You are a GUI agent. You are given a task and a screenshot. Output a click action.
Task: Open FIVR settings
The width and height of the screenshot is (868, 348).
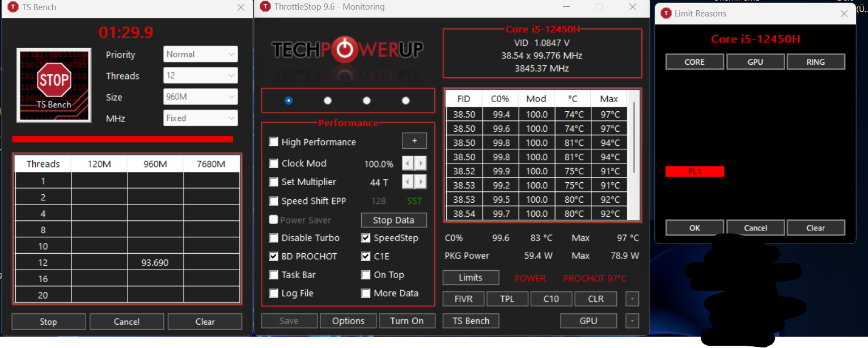[x=463, y=299]
